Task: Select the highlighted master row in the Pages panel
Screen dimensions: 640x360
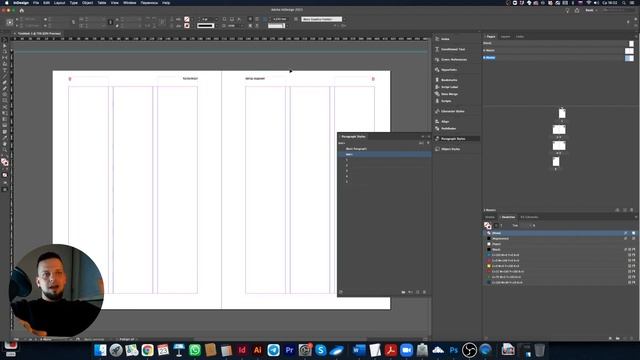Action: point(558,58)
